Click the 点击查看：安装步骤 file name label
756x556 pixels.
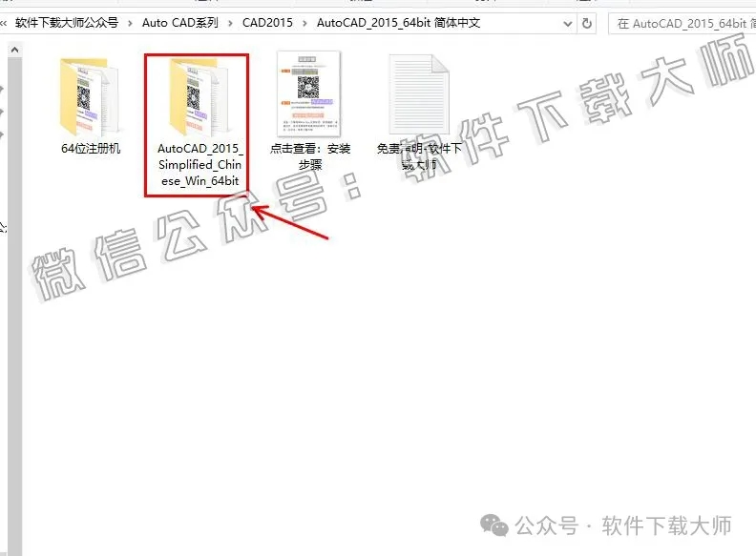[310, 156]
